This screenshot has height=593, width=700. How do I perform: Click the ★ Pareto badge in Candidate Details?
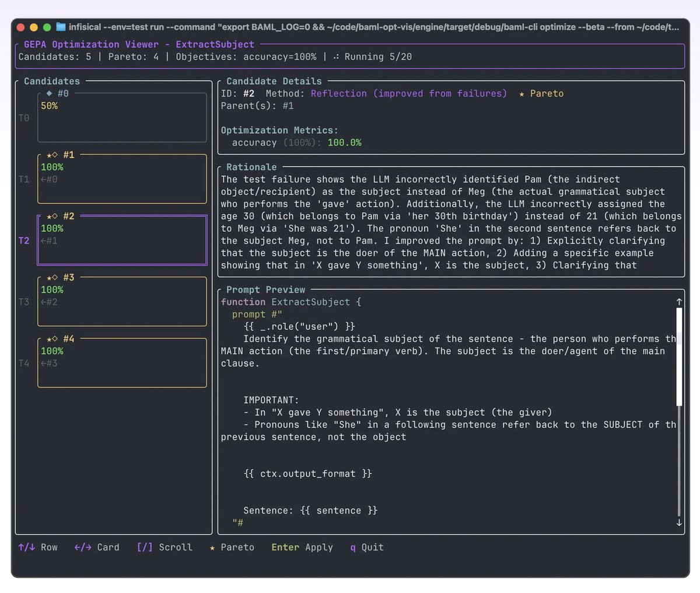pos(541,93)
